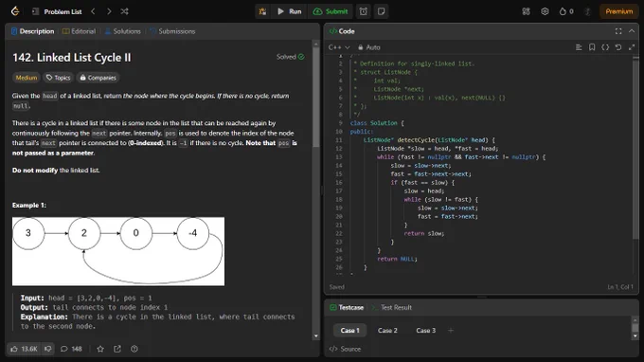Select Case 2 testcase
644x362 pixels.
pos(387,331)
